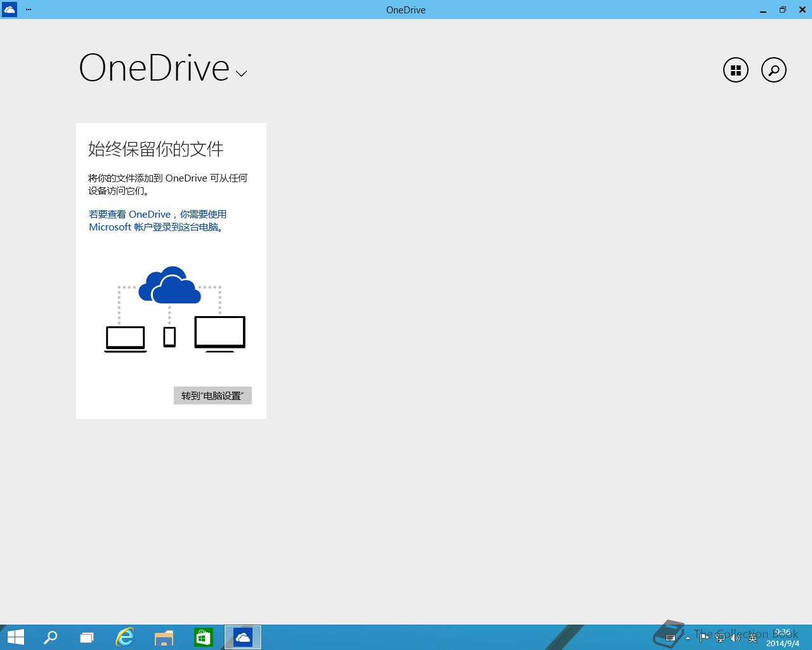Launch Internet Explorer from taskbar
The image size is (812, 650).
click(x=125, y=637)
